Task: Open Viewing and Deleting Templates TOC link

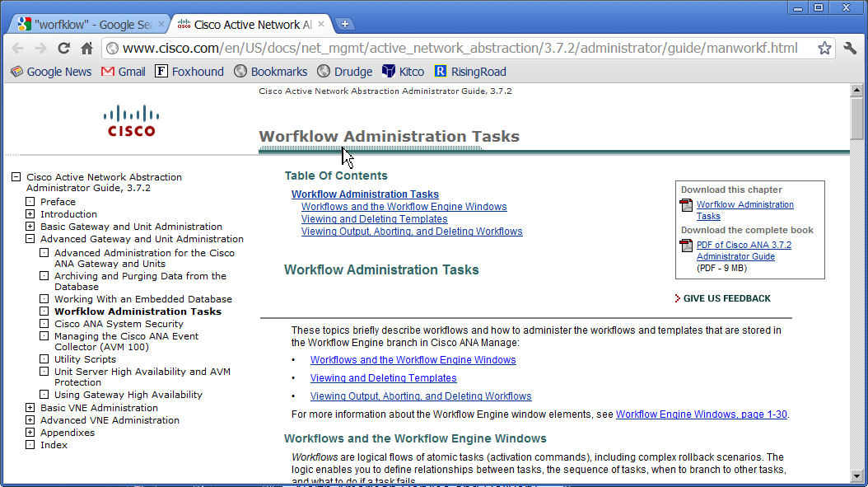Action: pos(374,219)
